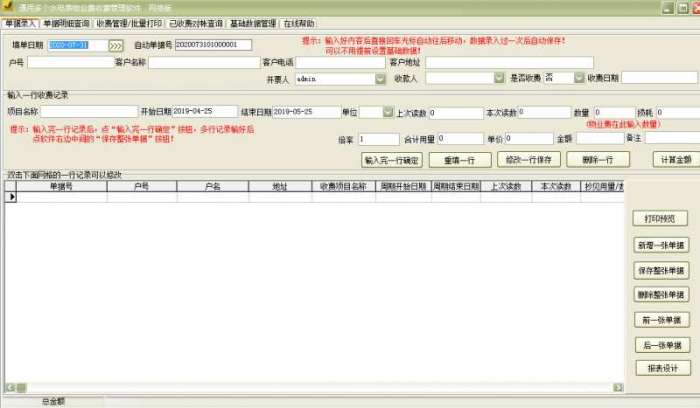700x408 pixels.
Task: Click the 地址 column header
Action: [280, 186]
